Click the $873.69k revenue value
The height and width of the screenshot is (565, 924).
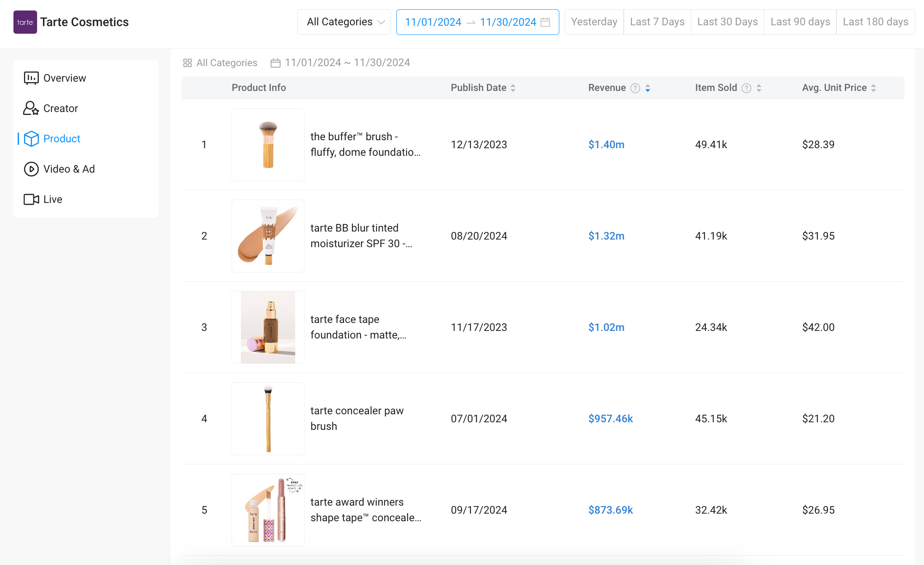click(x=611, y=510)
